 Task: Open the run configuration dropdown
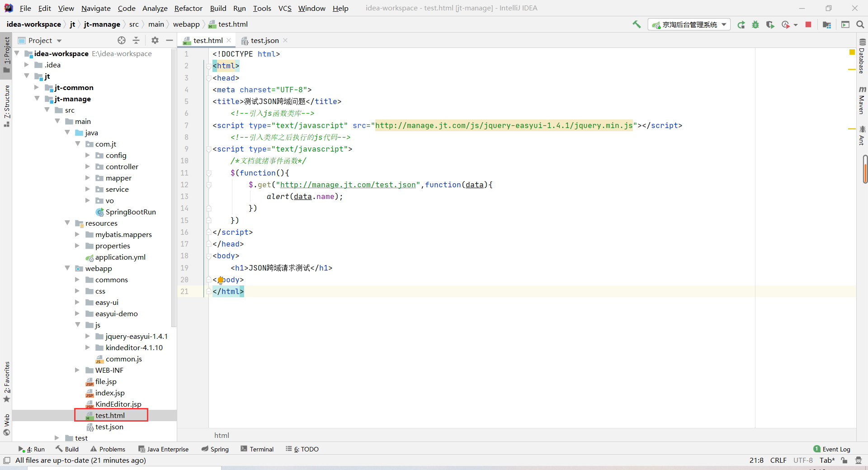point(689,25)
